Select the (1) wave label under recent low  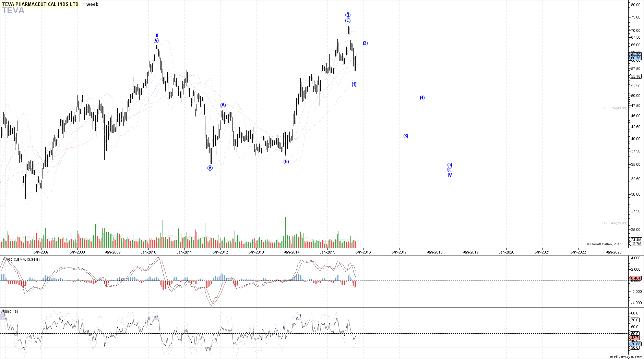354,84
